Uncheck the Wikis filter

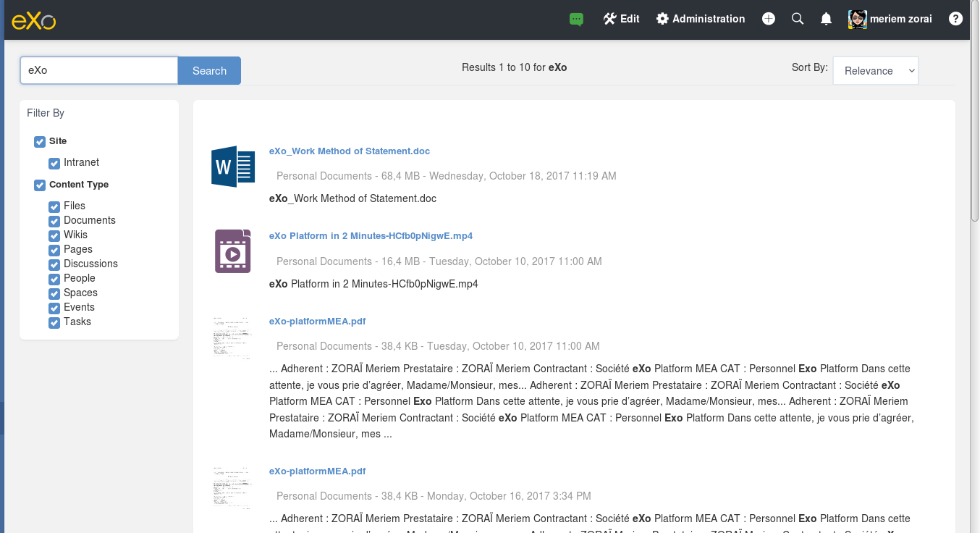coord(54,236)
